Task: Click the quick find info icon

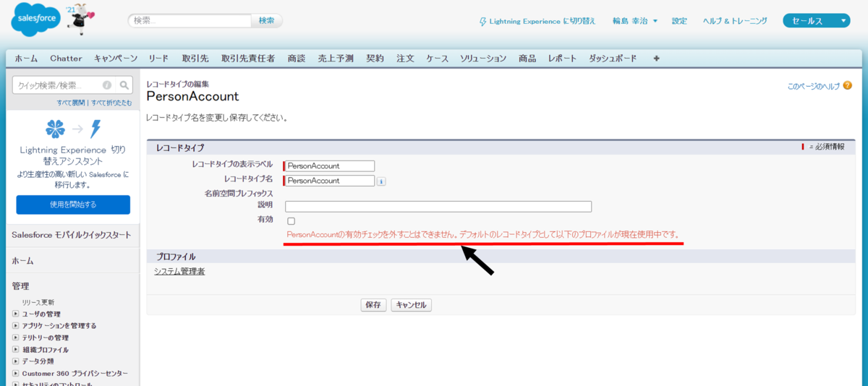Action: pos(107,85)
